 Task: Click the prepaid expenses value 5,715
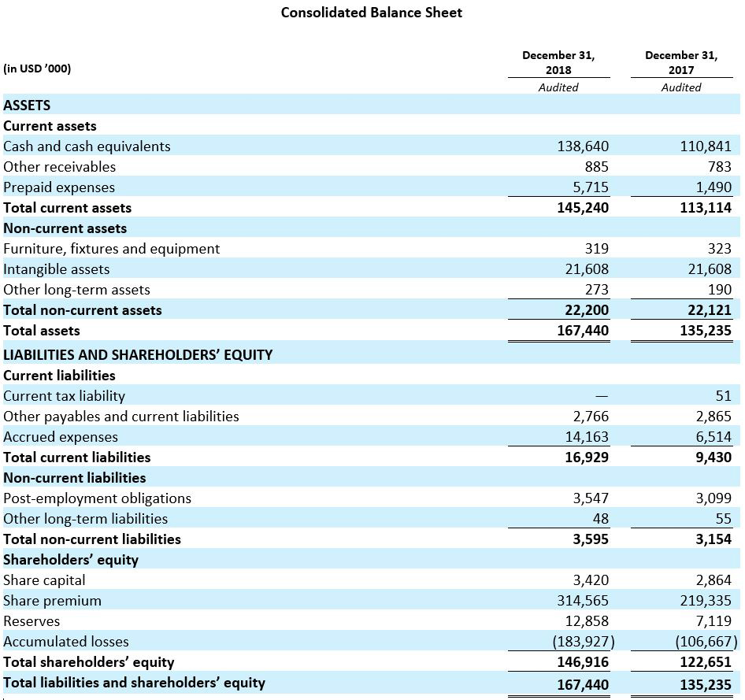coord(591,187)
